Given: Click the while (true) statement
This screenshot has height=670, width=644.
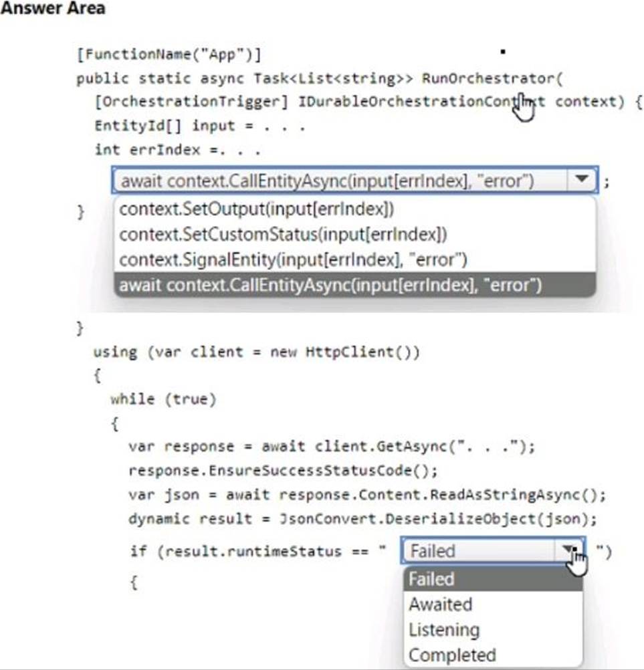Looking at the screenshot, I should tap(163, 399).
